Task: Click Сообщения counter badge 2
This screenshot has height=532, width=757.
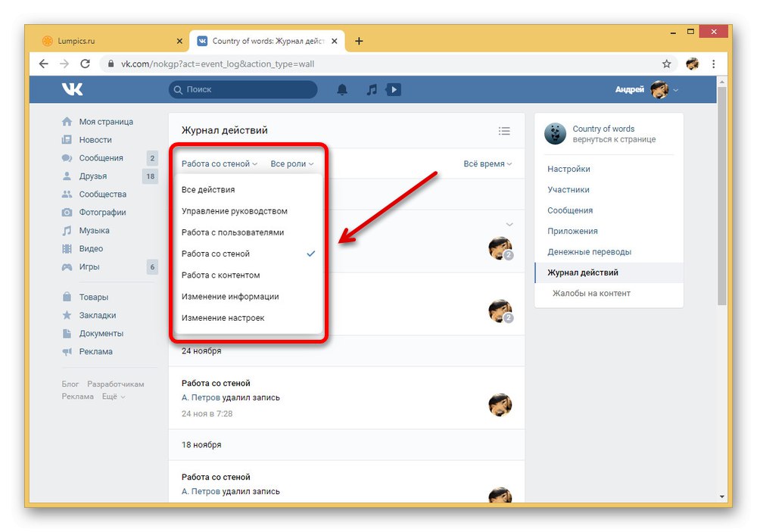Action: (153, 158)
